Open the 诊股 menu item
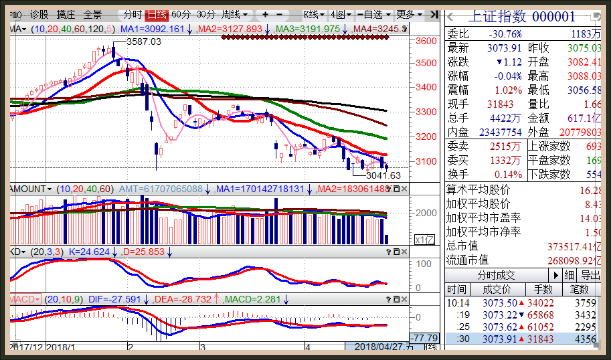Screen dimensions: 611x360 pyautogui.click(x=39, y=15)
